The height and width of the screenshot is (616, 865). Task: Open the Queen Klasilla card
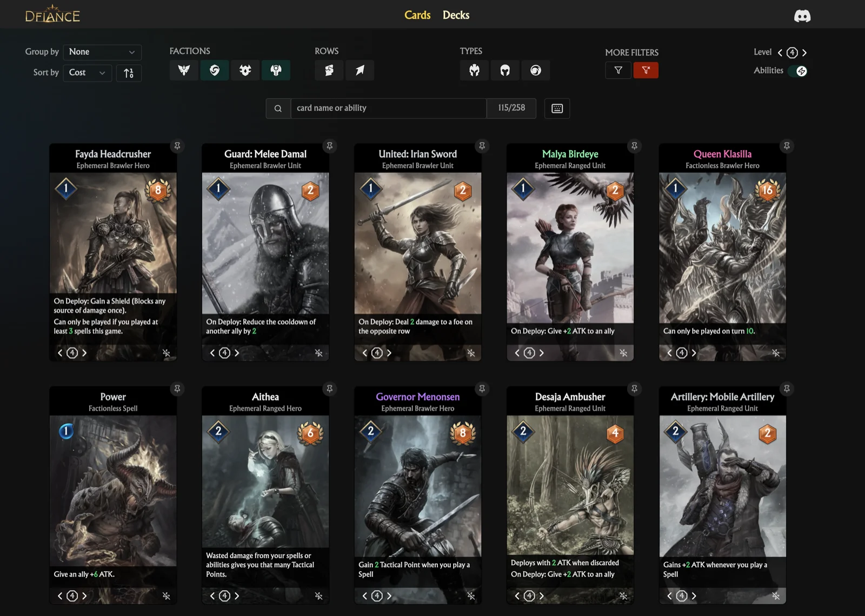point(722,247)
